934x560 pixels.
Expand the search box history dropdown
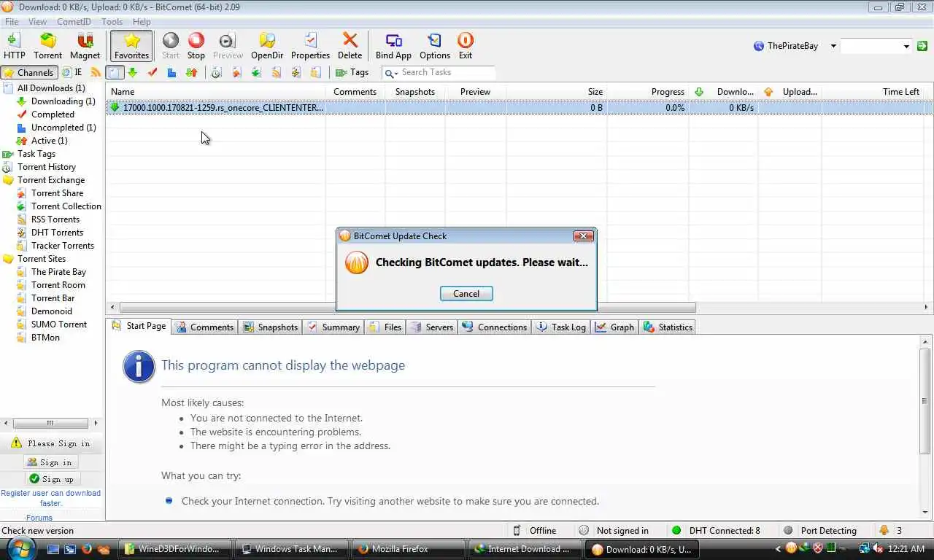(906, 46)
